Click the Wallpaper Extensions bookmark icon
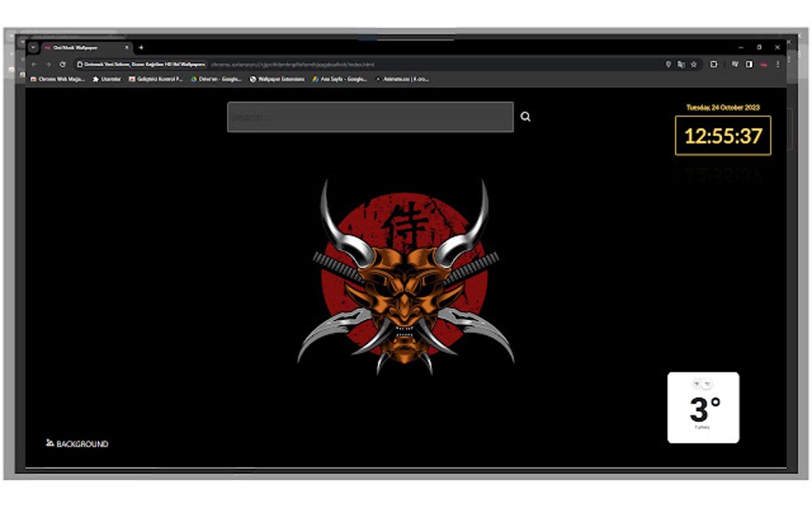 point(253,79)
